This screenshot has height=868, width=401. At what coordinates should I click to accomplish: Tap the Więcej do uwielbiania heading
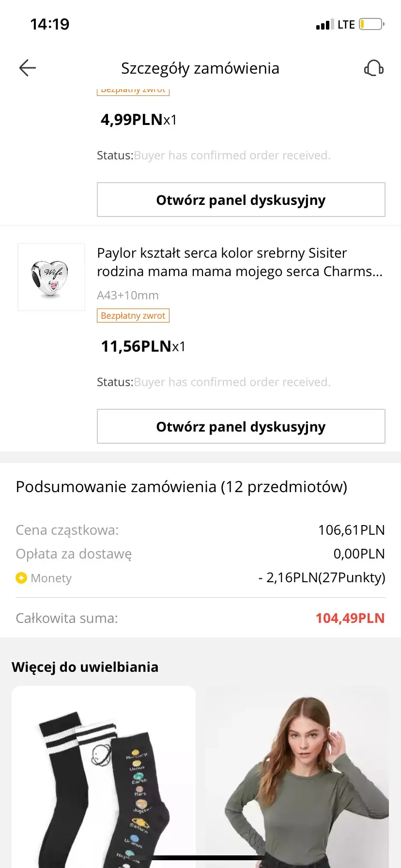point(85,667)
